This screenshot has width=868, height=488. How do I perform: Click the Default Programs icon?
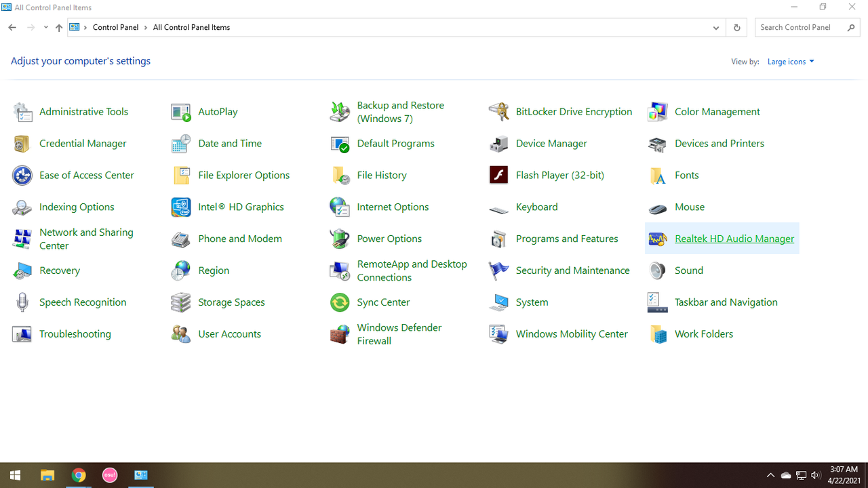pyautogui.click(x=340, y=144)
